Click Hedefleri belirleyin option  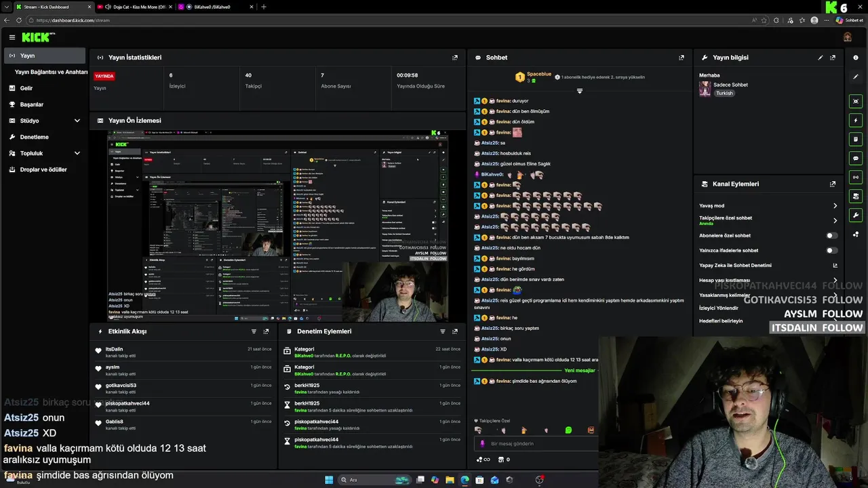721,321
